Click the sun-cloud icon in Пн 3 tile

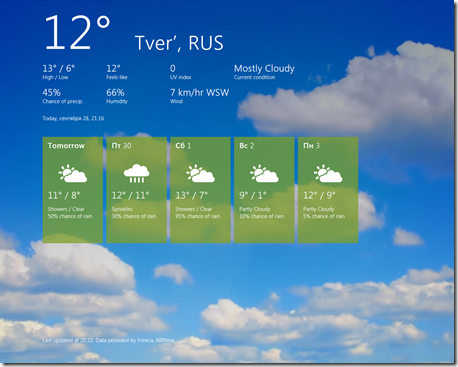(x=328, y=173)
